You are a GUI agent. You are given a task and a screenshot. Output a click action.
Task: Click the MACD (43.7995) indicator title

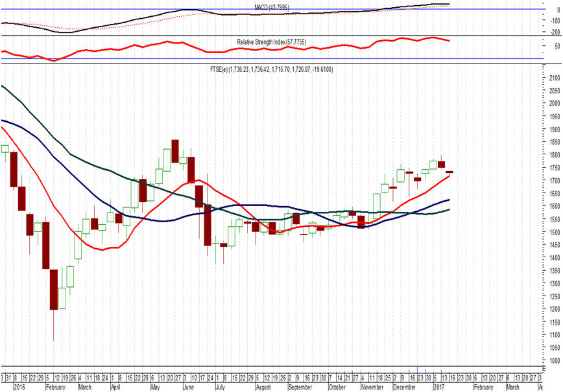pyautogui.click(x=272, y=7)
